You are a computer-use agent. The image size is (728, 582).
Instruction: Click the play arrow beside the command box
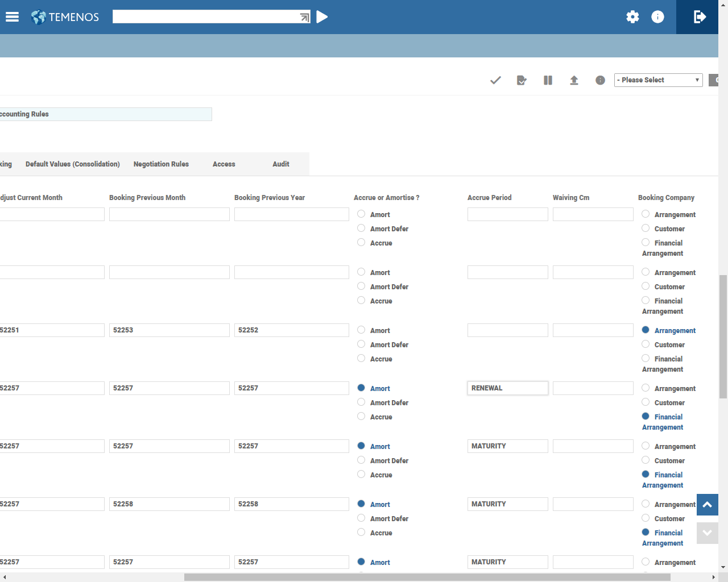tap(322, 17)
